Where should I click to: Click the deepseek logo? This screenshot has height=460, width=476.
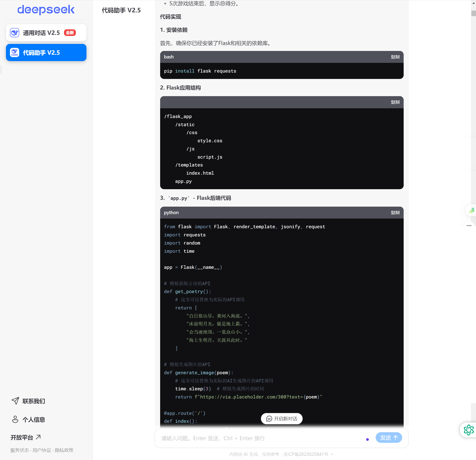(46, 10)
